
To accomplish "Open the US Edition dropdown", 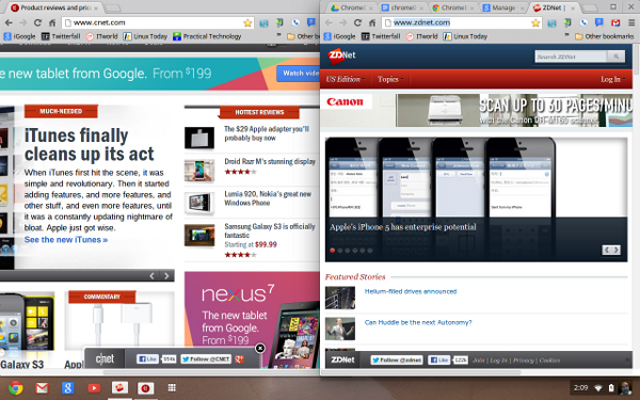I will [345, 79].
